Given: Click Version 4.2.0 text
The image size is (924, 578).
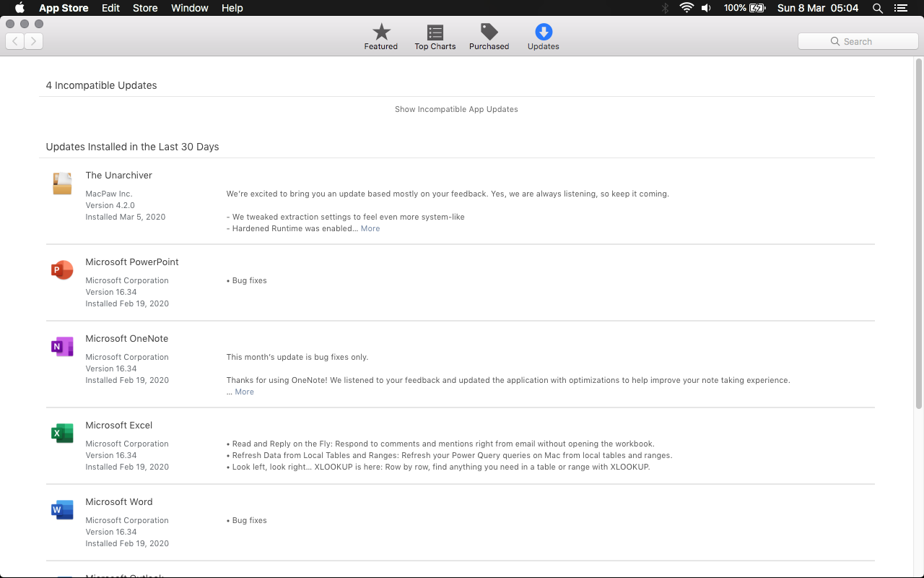Looking at the screenshot, I should 110,205.
